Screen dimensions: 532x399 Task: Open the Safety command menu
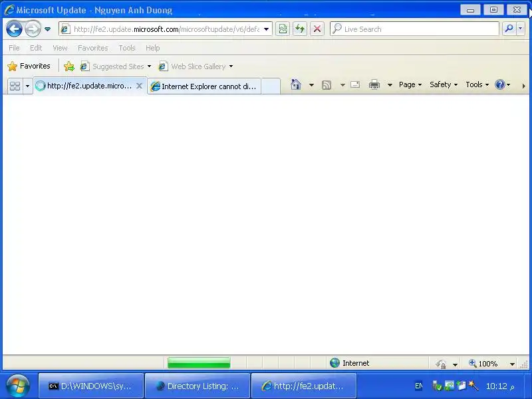[444, 84]
